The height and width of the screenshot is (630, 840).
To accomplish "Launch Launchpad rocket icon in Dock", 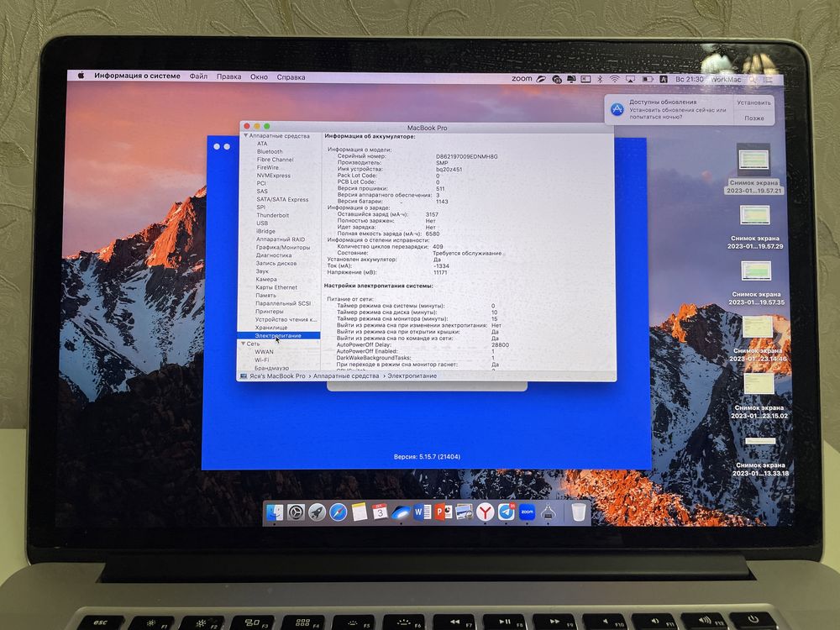I will [317, 512].
